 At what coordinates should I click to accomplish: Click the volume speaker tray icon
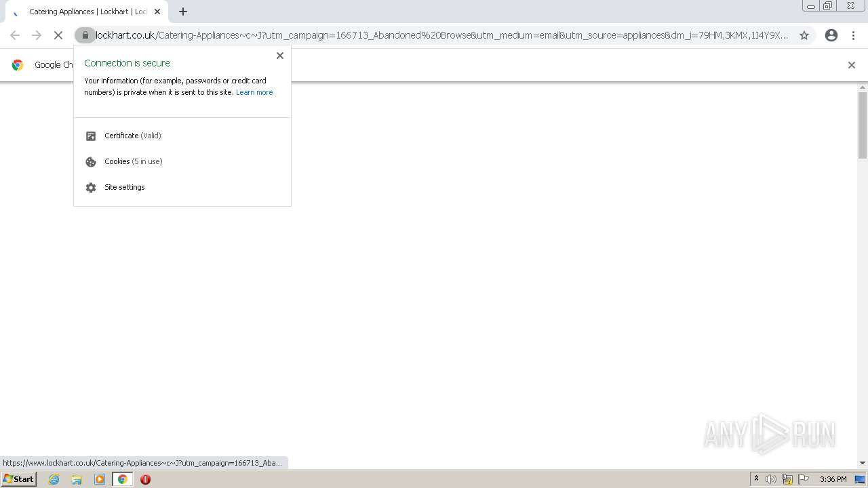point(771,479)
